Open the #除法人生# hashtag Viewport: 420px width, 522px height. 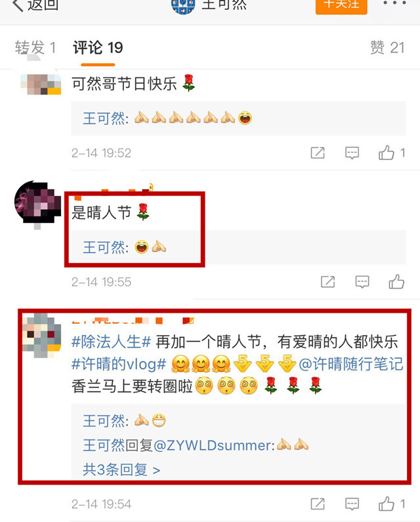click(x=112, y=342)
